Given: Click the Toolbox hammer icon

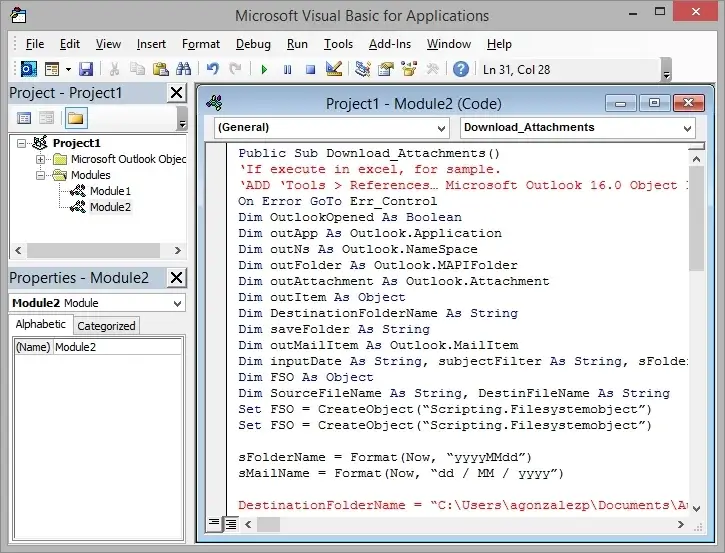Looking at the screenshot, I should coord(432,69).
